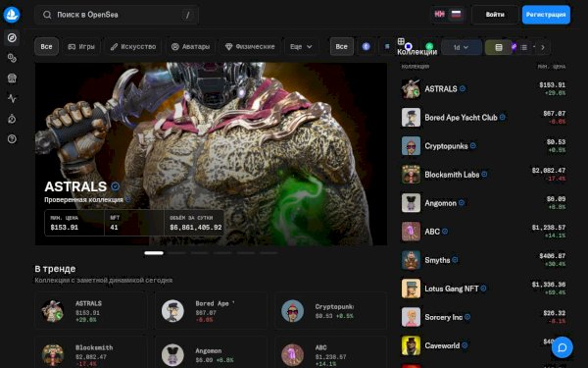Open the 1d time range dropdown
The image size is (588, 368).
462,47
